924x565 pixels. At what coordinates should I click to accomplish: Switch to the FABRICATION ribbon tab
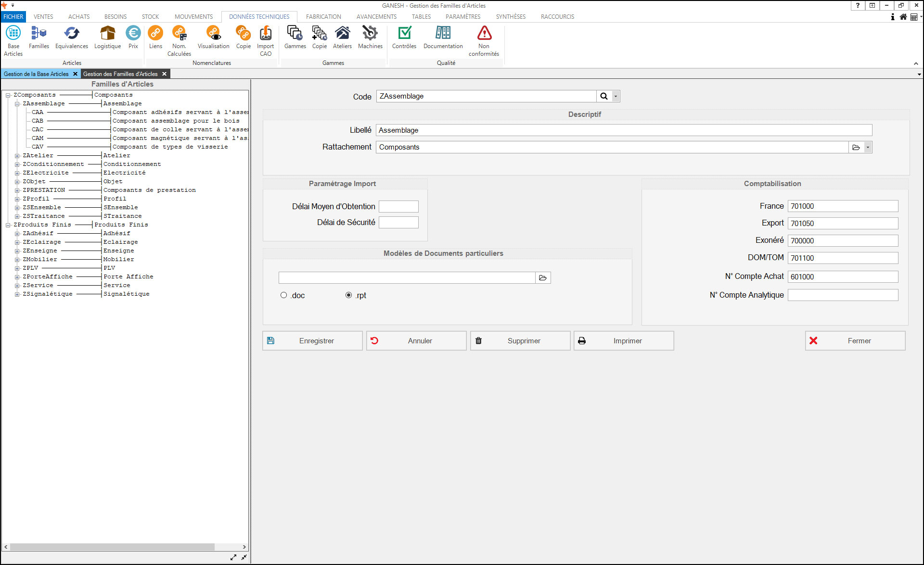tap(323, 16)
